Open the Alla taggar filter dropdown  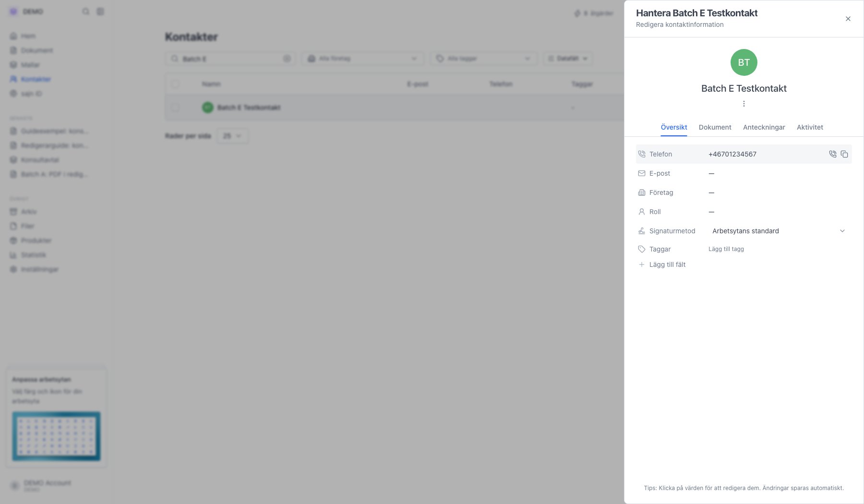click(484, 59)
